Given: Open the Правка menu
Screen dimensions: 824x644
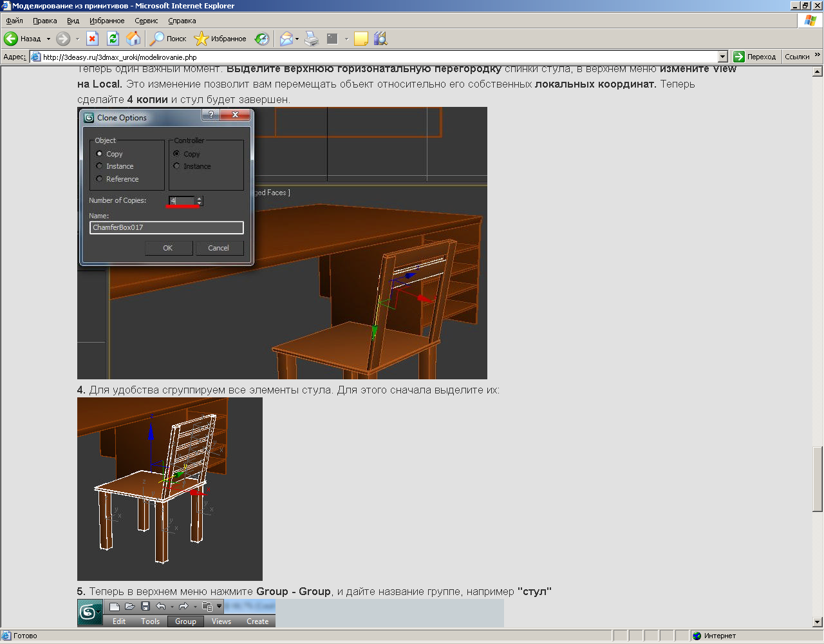Looking at the screenshot, I should click(x=45, y=21).
